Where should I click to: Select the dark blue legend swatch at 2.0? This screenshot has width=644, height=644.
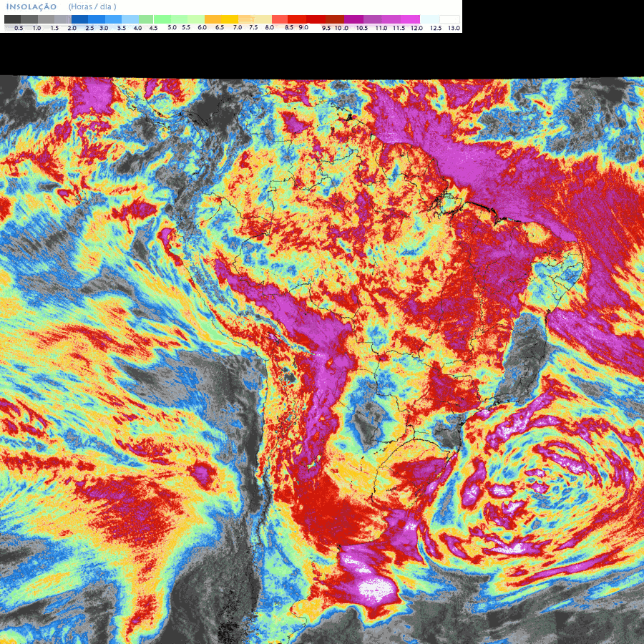point(79,19)
